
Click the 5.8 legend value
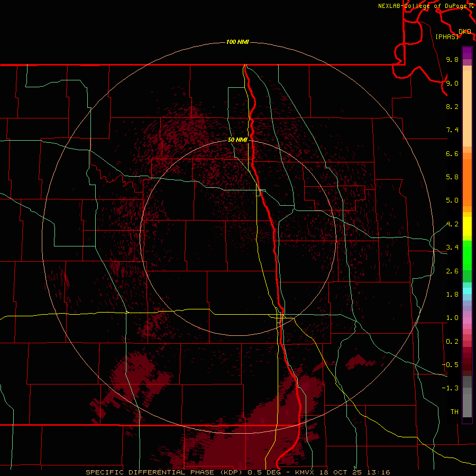[x=452, y=177]
